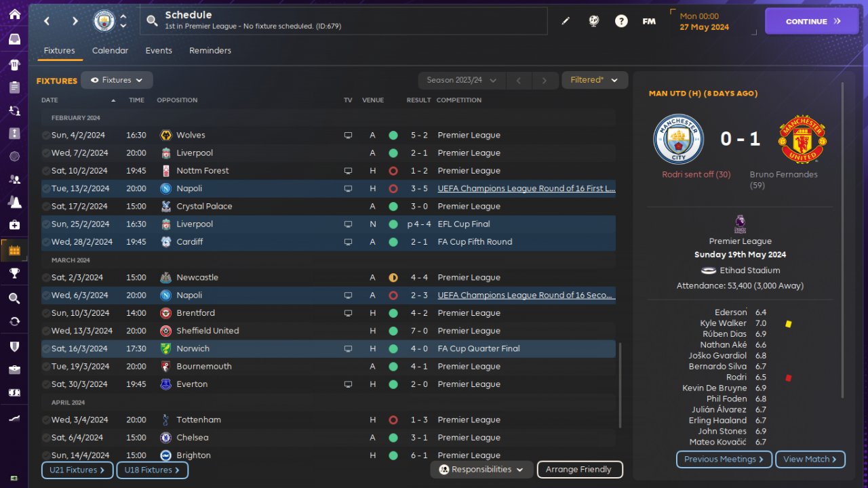Screen dimensions: 868x488
Task: Click the Scouting magnifier sidebar icon
Action: (x=14, y=298)
